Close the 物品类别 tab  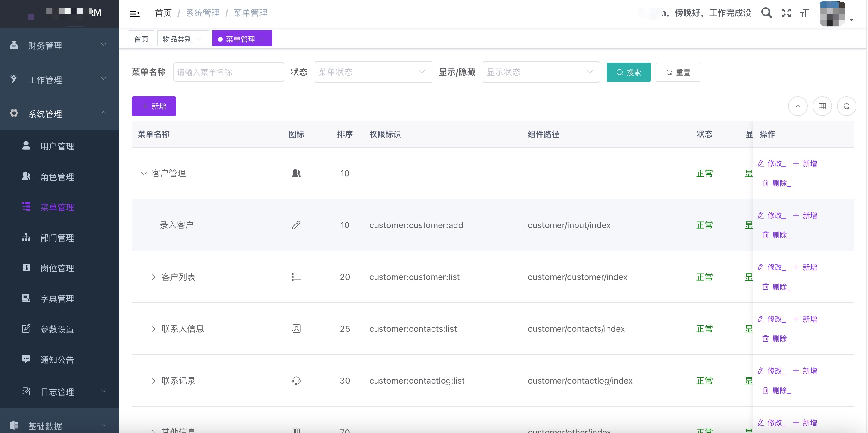tap(199, 39)
